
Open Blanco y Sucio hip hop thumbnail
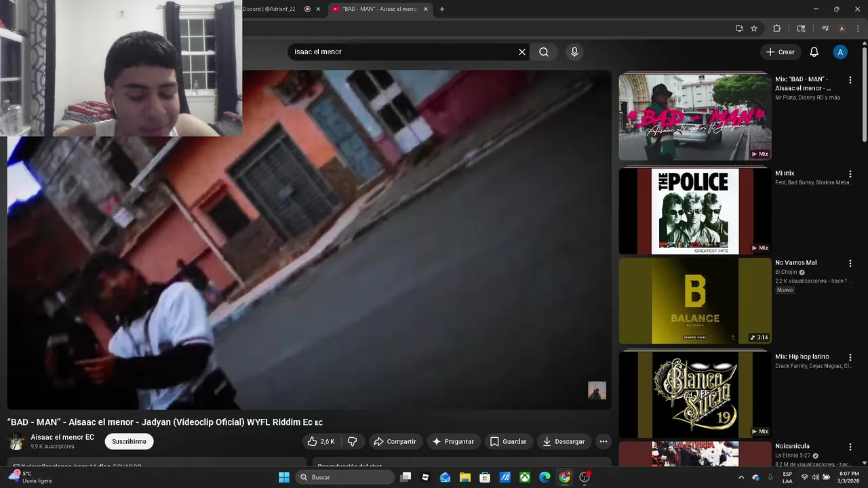pos(695,394)
